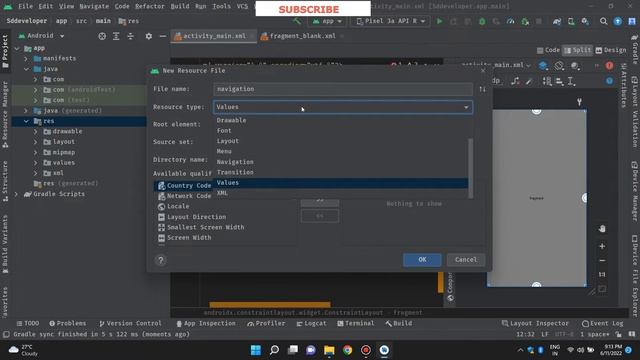Open the Profiler tool window

(266, 323)
